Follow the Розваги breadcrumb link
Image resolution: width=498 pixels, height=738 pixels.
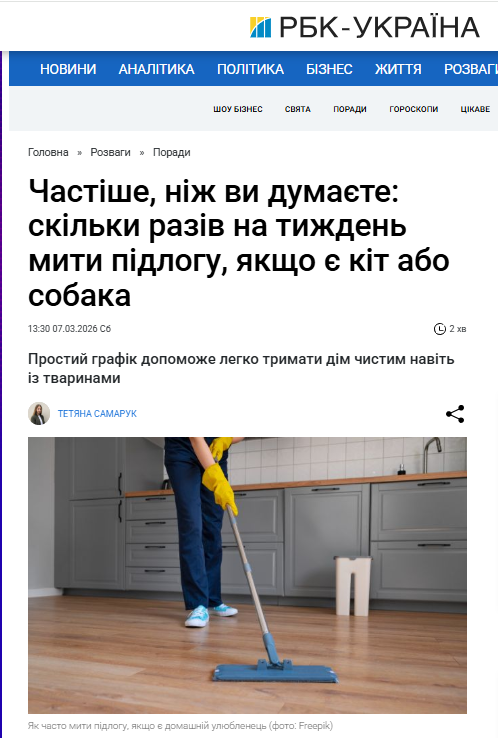point(111,152)
